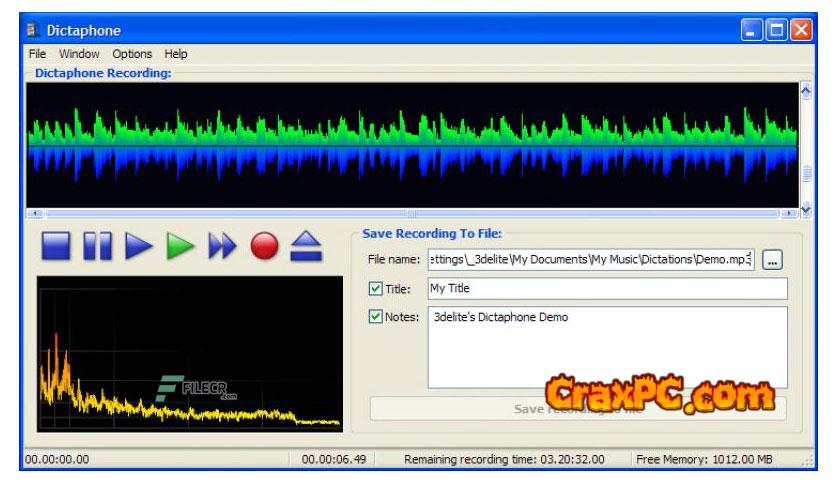The height and width of the screenshot is (484, 836).
Task: Click the Eject icon
Action: pos(305,246)
